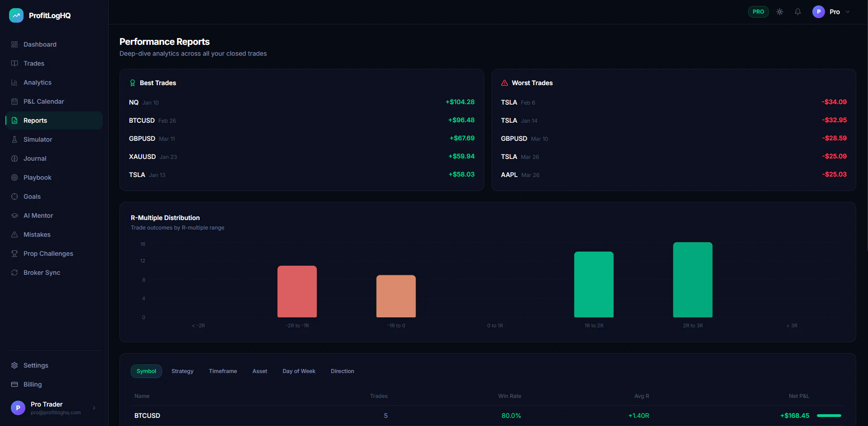The image size is (868, 426).
Task: Click the PRO plan badge
Action: 758,12
